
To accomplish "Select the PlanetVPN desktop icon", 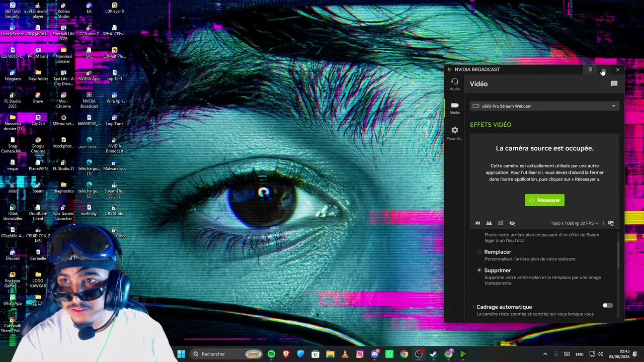I will [x=38, y=165].
